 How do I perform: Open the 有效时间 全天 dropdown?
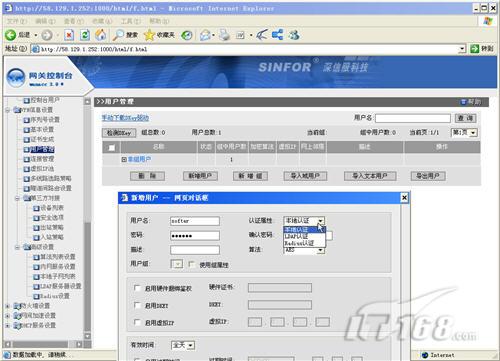pyautogui.click(x=183, y=345)
